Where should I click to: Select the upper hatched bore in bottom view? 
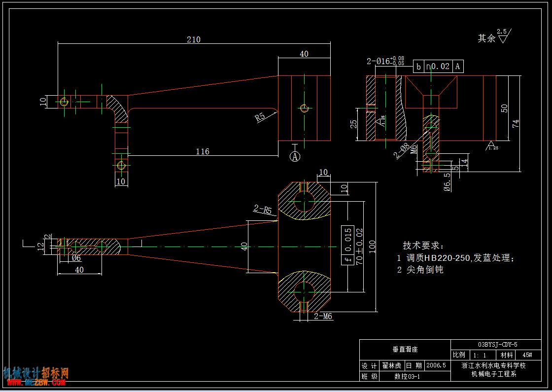click(x=304, y=202)
